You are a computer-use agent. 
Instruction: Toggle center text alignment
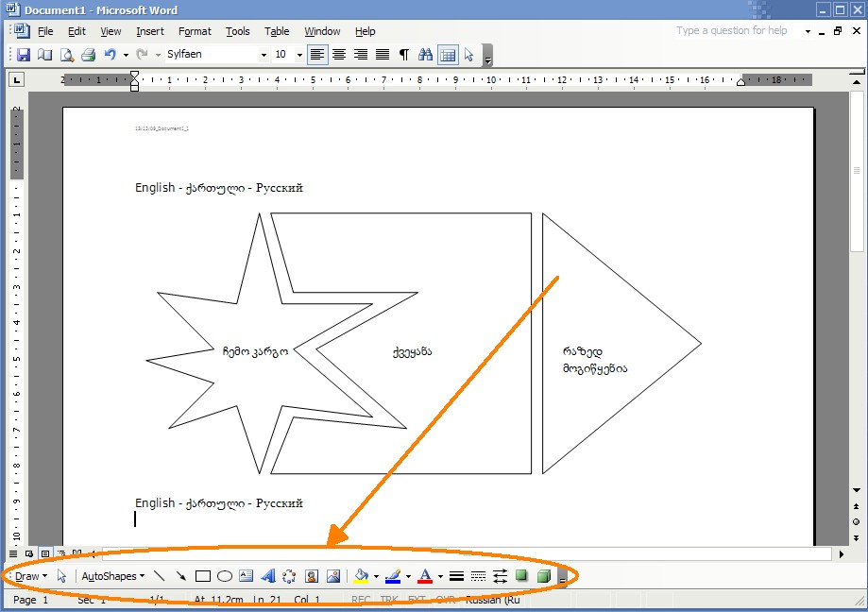point(339,55)
